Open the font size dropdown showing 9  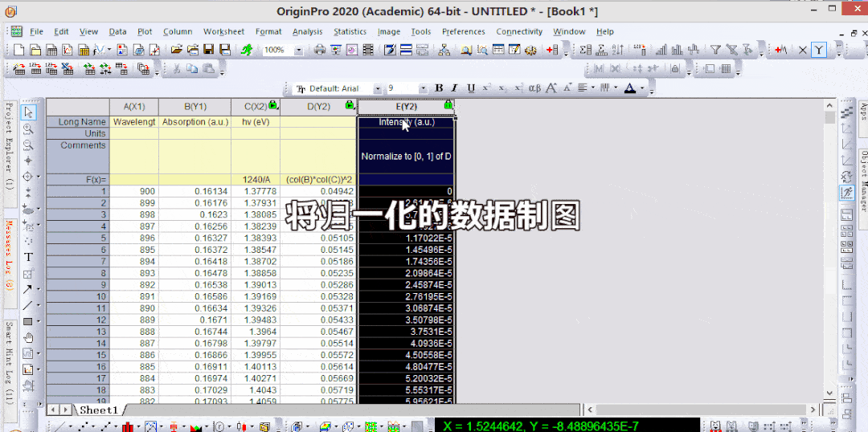tap(423, 88)
